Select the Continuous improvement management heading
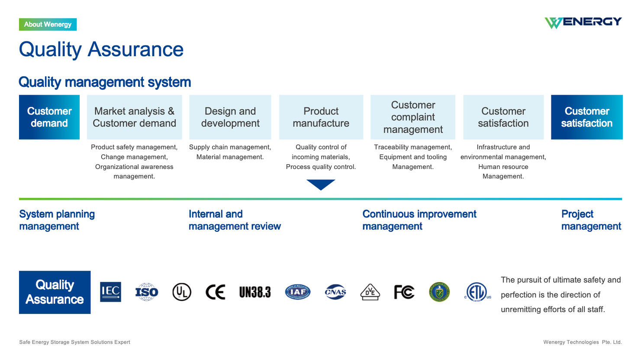Viewport: 644px width, 357px height. 419,220
